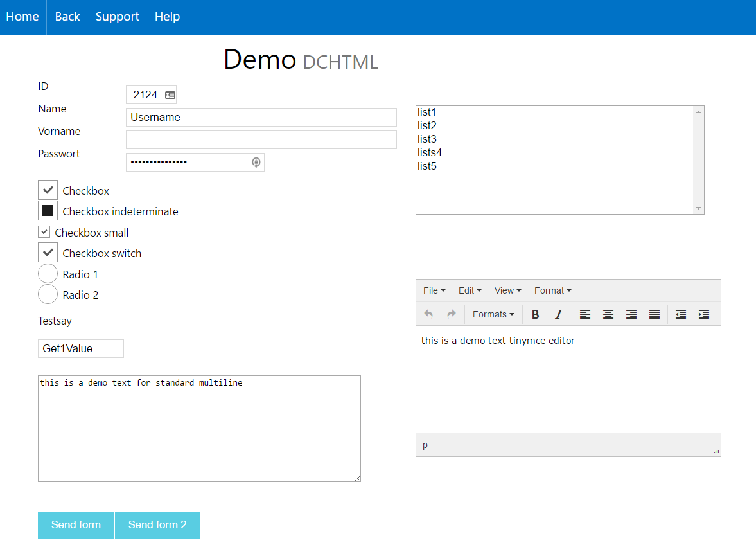
Task: Select the Radio 1 option
Action: tap(48, 274)
